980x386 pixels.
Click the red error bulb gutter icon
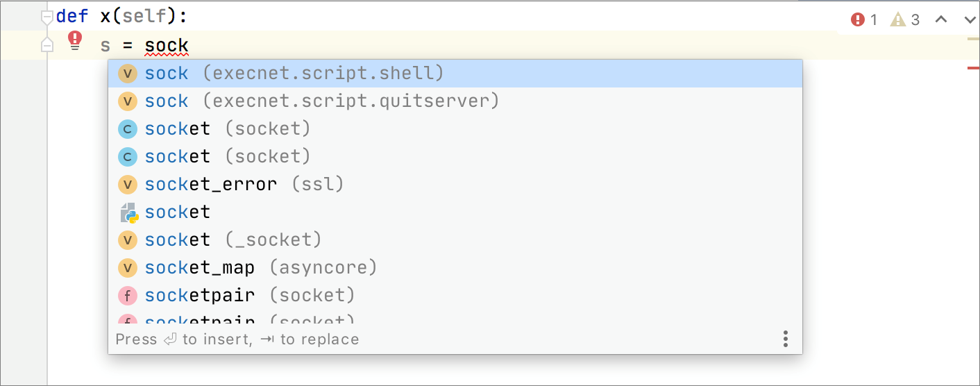[75, 40]
